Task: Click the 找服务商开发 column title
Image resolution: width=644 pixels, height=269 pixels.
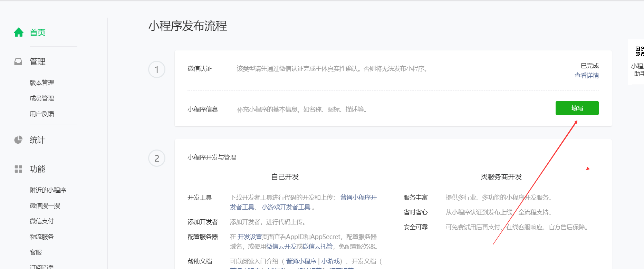Action: (x=501, y=177)
